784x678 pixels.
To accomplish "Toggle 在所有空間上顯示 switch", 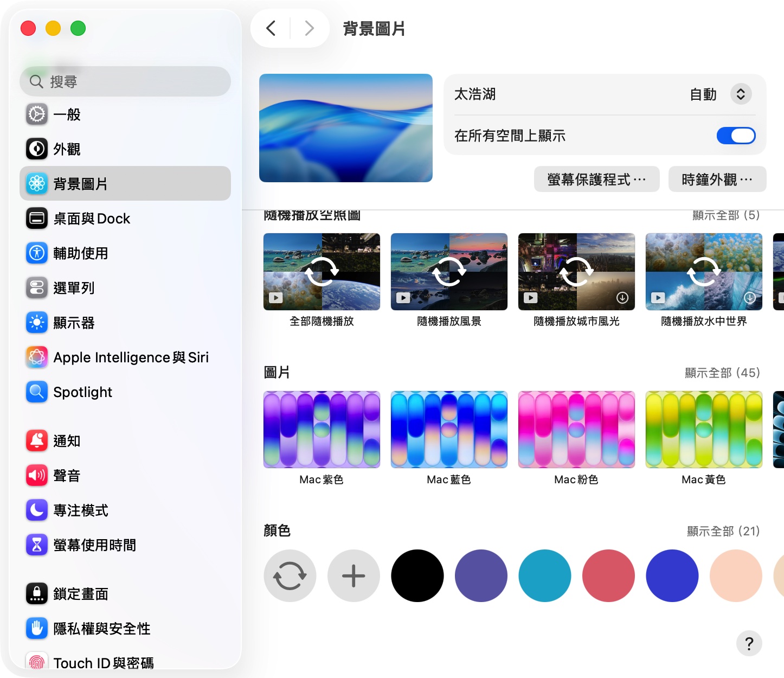I will 736,136.
